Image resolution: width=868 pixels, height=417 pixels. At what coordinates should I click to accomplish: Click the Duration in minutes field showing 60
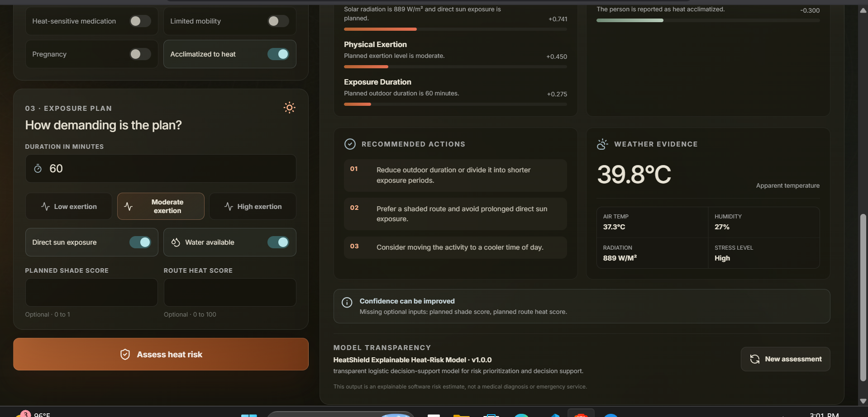pyautogui.click(x=161, y=169)
